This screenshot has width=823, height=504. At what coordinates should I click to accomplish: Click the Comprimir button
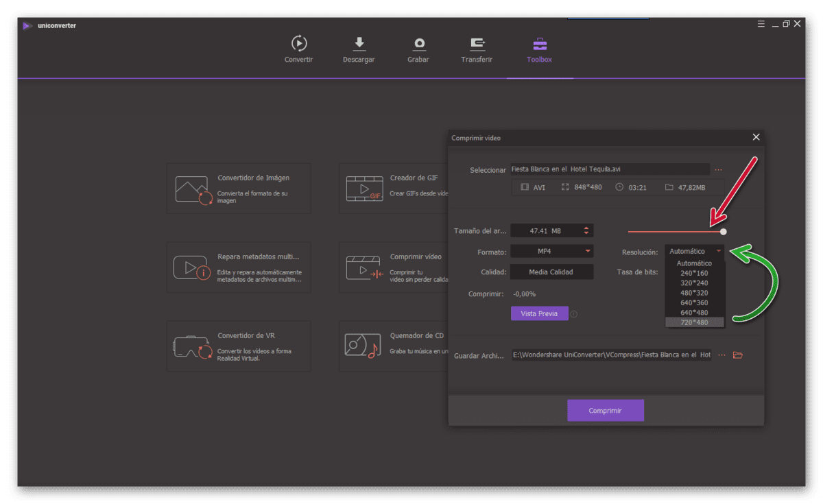[x=606, y=411]
